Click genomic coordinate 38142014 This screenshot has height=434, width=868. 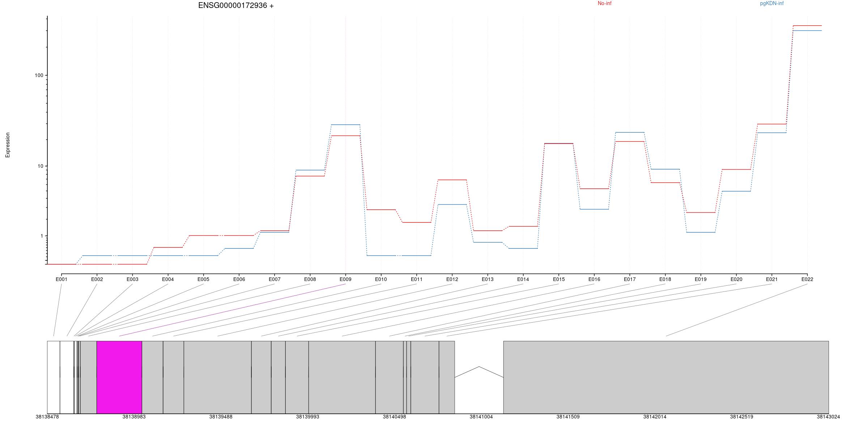click(x=655, y=417)
